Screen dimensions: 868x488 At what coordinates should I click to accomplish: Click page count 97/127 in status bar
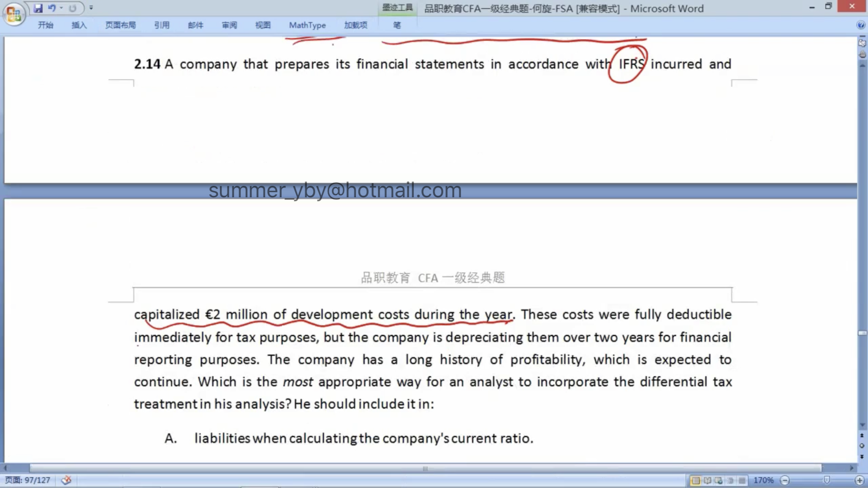[28, 480]
